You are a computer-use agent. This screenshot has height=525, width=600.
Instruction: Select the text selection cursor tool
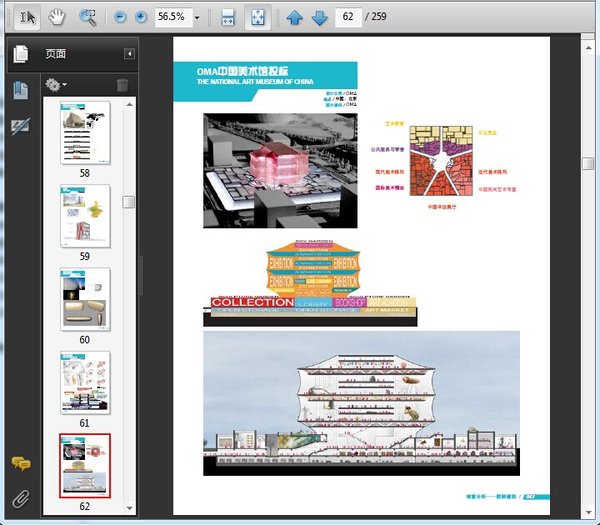pos(27,17)
